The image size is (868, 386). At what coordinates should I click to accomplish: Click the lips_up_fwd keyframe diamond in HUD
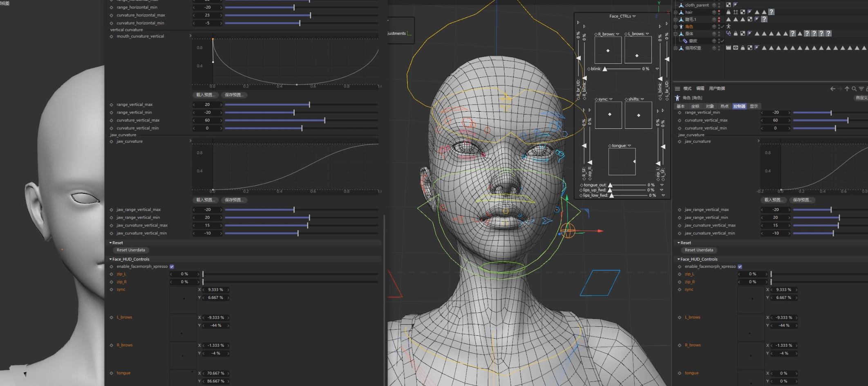(582, 190)
